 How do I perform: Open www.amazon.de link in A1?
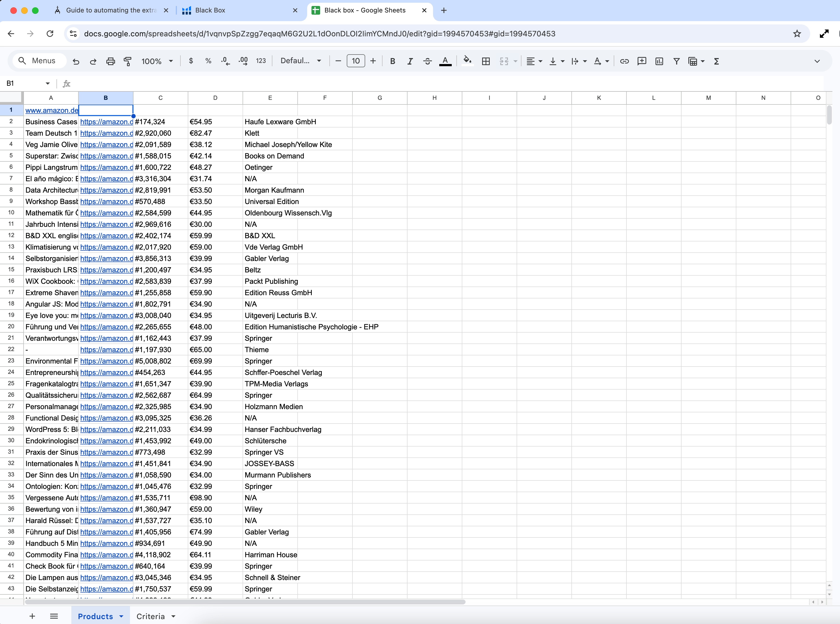[x=52, y=110]
